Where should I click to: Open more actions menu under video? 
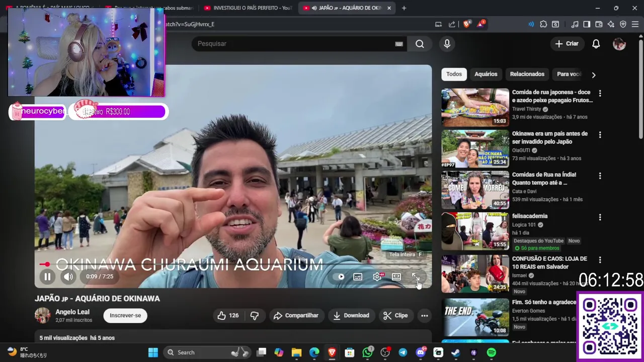tap(425, 315)
